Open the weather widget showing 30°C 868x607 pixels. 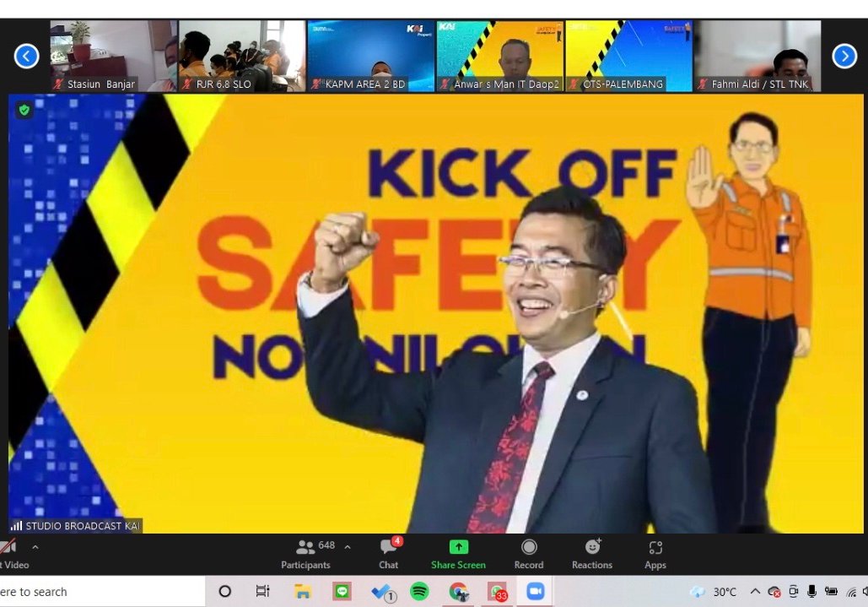coord(714,592)
